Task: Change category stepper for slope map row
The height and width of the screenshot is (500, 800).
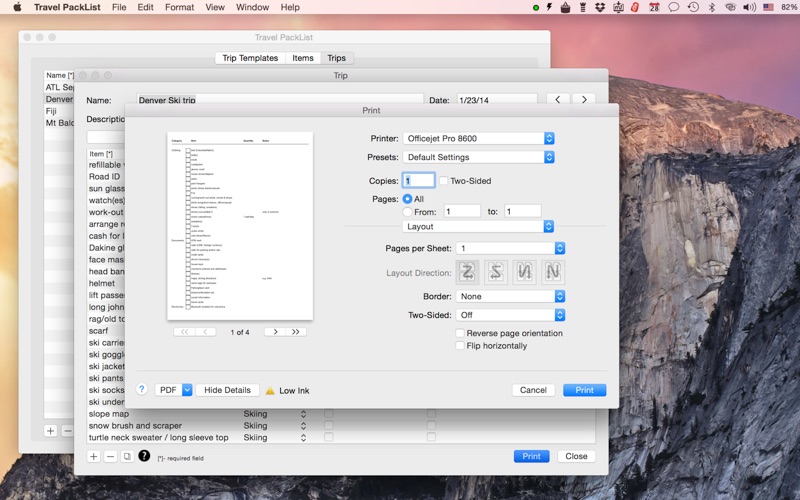Action: point(303,414)
